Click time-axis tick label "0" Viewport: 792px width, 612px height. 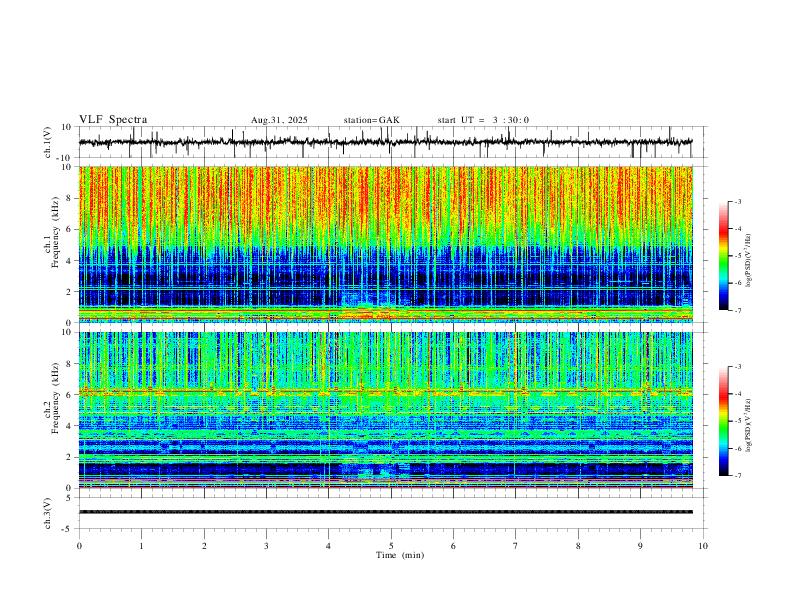79,546
